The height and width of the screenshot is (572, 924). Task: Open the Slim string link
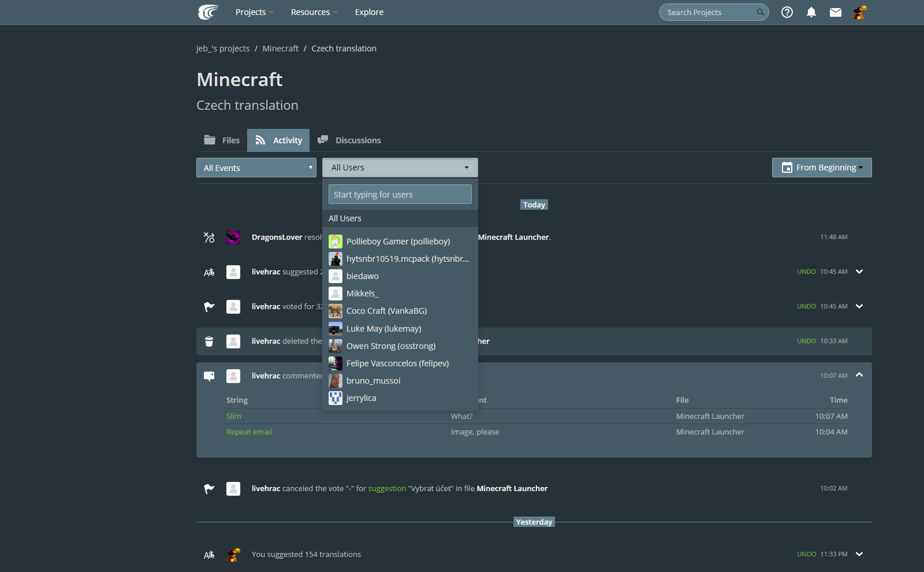tap(234, 416)
